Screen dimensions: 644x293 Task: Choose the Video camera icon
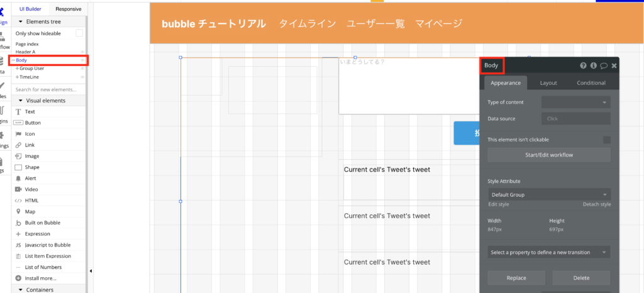(18, 190)
